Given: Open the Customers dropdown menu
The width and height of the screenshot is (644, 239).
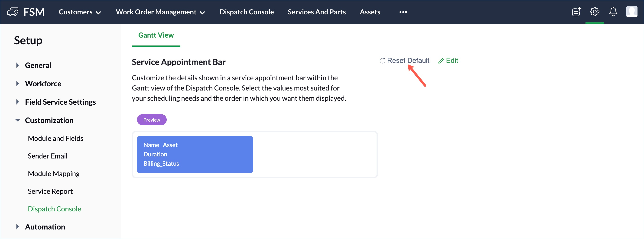Looking at the screenshot, I should [80, 12].
